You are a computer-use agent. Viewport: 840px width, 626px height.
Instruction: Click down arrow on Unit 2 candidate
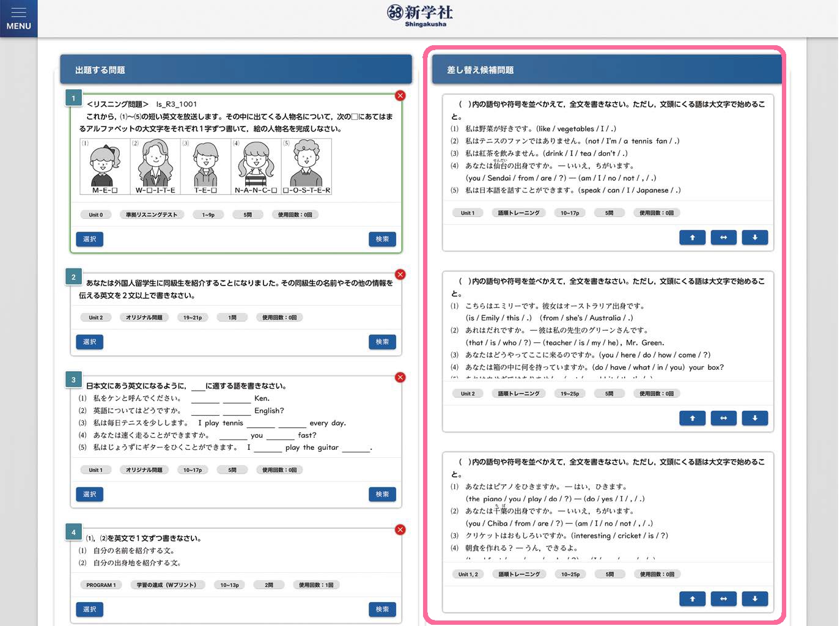(755, 418)
